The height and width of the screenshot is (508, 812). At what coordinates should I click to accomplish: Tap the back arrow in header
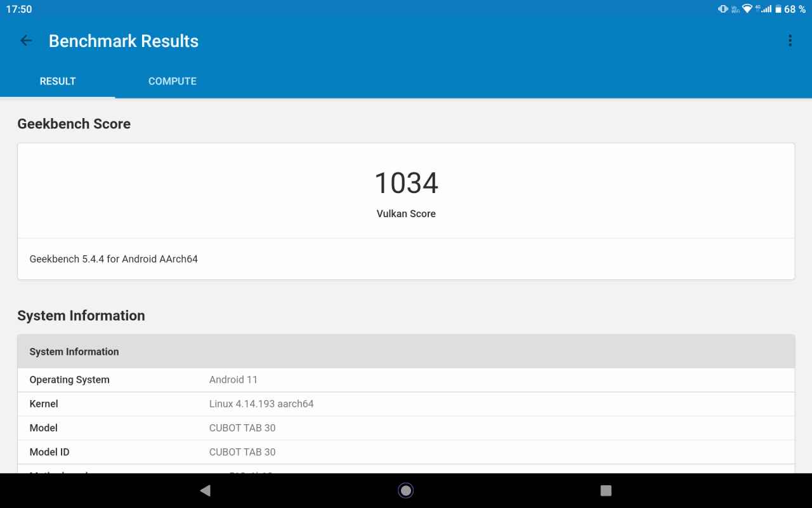pyautogui.click(x=26, y=41)
